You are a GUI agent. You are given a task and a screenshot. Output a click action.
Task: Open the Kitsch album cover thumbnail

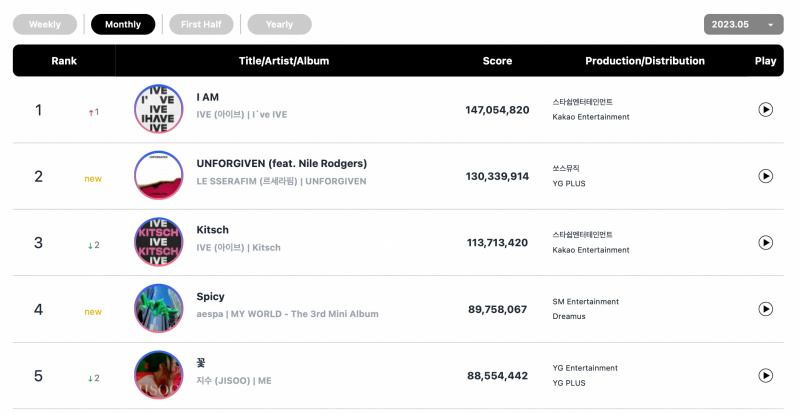[159, 242]
